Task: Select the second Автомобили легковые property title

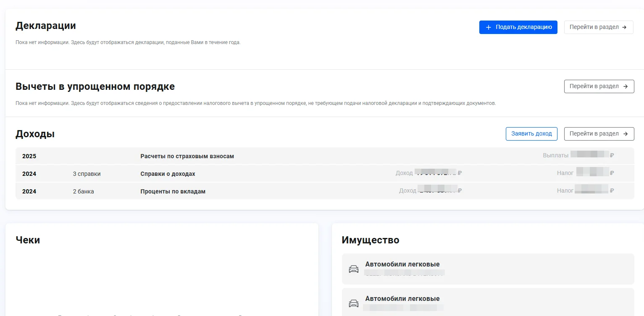Action: pyautogui.click(x=402, y=298)
